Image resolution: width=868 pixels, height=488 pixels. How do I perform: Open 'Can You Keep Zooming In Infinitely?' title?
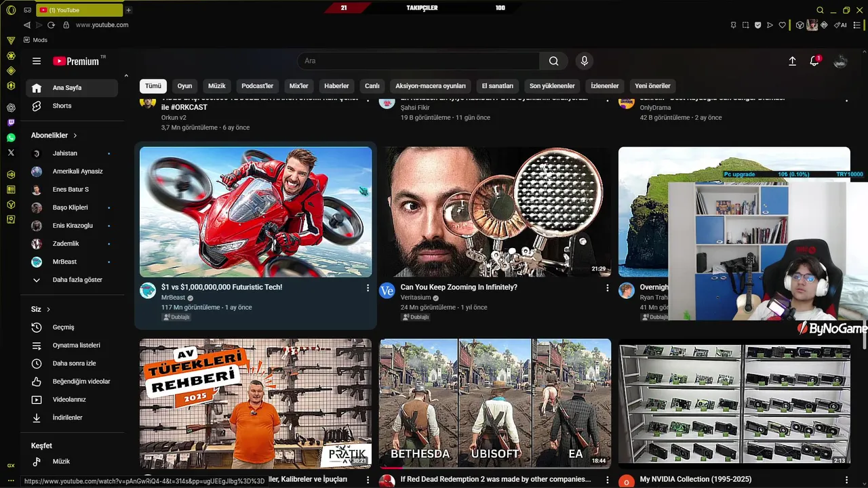[459, 287]
